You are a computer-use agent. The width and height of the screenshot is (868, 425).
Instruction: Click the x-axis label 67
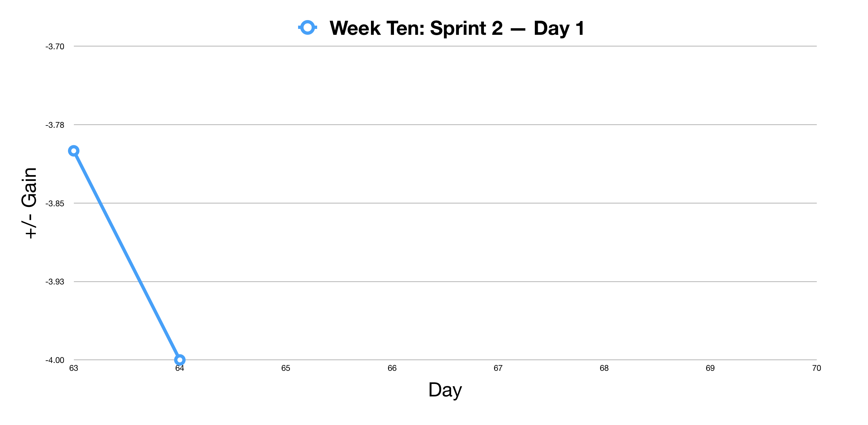[498, 368]
